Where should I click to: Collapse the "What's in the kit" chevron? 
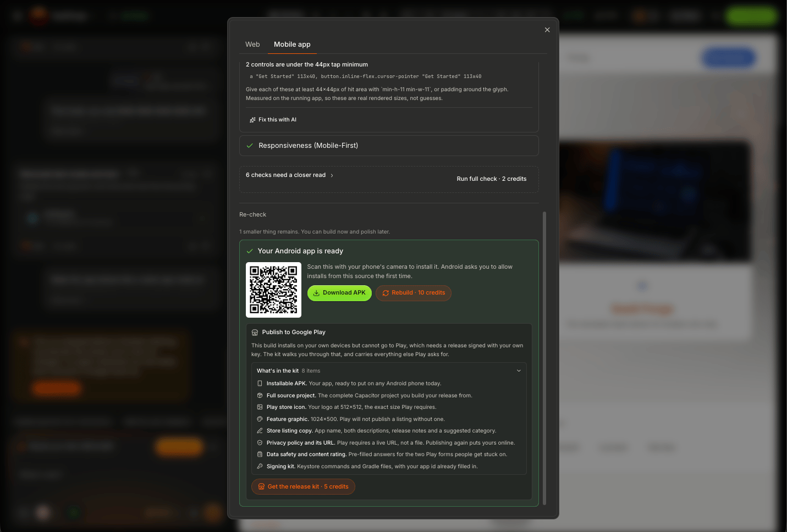[x=519, y=371]
